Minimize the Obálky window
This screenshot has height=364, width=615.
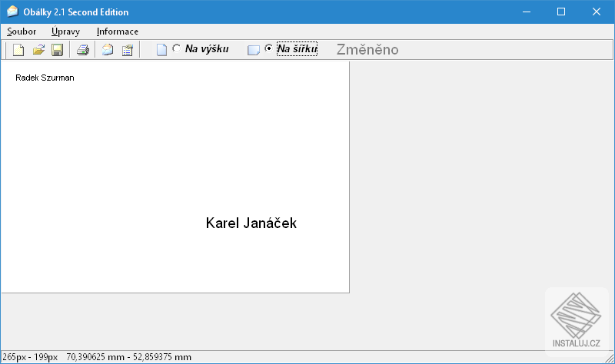click(527, 12)
